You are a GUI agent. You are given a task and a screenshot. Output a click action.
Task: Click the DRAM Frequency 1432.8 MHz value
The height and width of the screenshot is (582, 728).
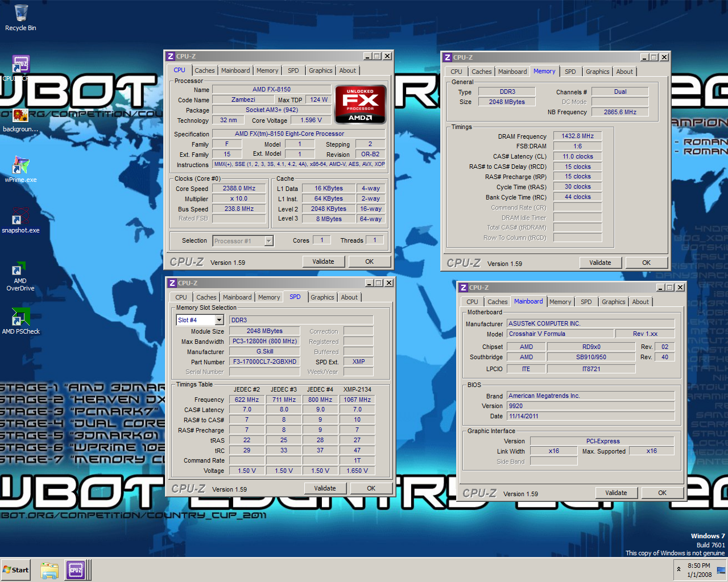[x=577, y=136]
